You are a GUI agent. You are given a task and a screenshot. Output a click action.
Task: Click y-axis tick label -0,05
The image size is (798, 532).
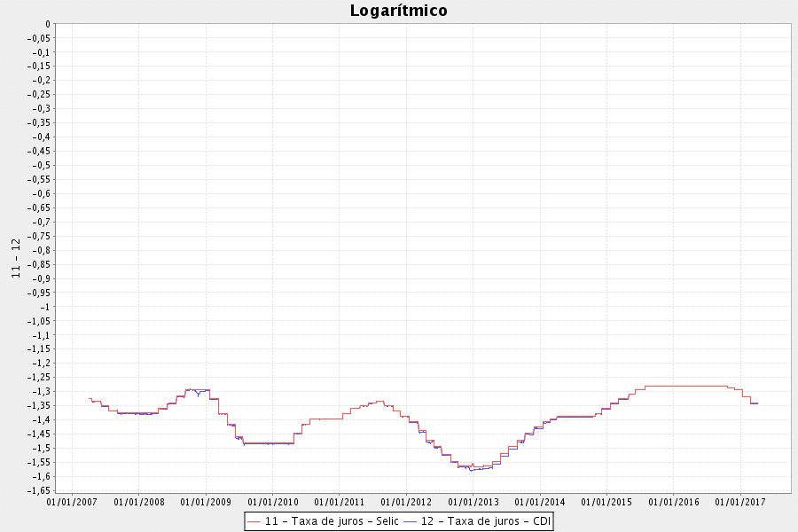point(39,38)
